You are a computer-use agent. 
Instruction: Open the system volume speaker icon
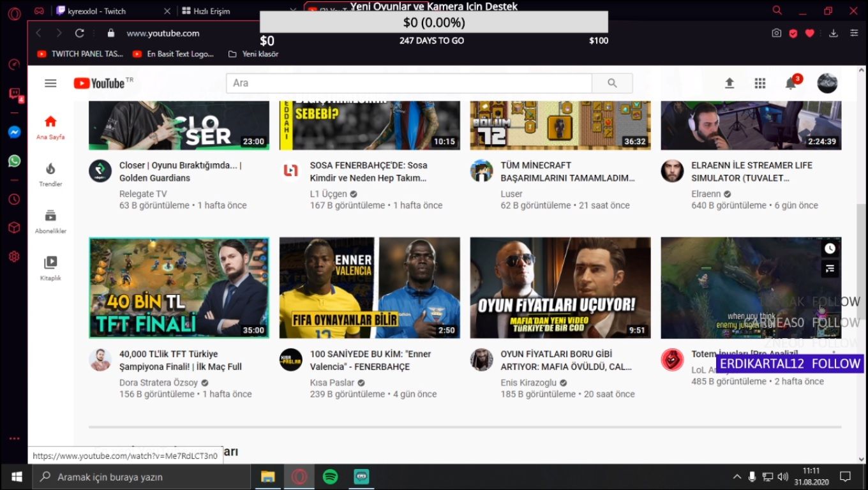coord(783,477)
